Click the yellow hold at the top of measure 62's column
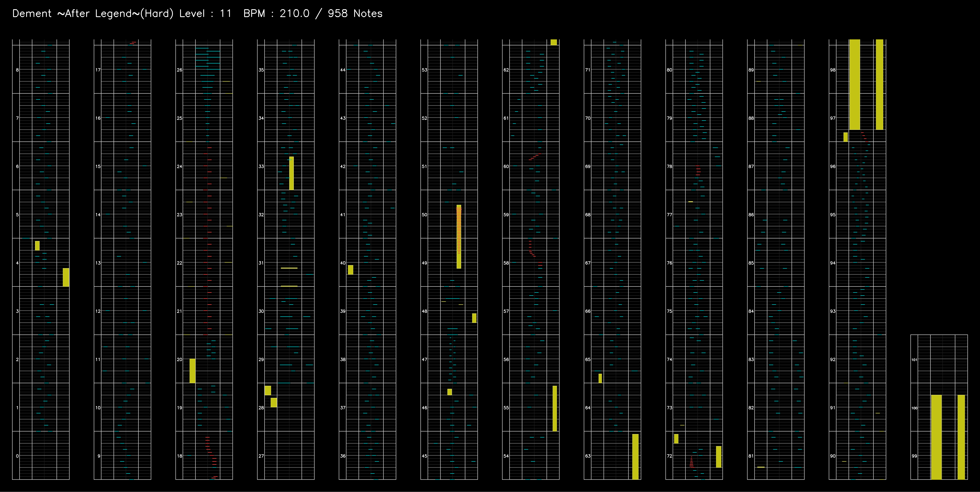Viewport: 980px width, 492px height. [x=554, y=42]
